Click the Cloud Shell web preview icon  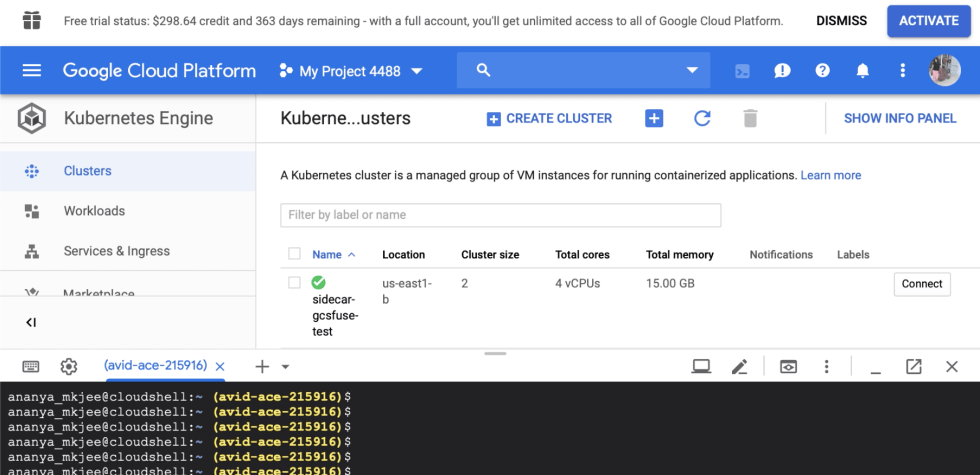(x=789, y=367)
